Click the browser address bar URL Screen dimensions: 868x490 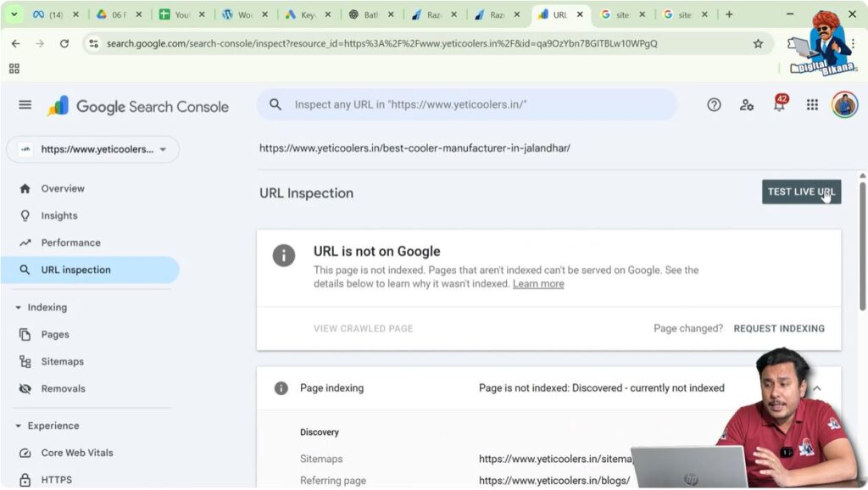click(x=382, y=43)
